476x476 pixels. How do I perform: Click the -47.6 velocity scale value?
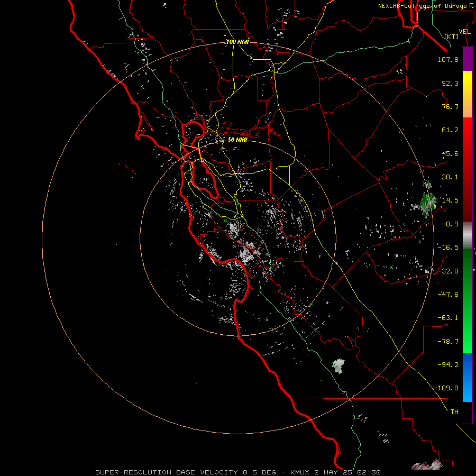coord(448,295)
